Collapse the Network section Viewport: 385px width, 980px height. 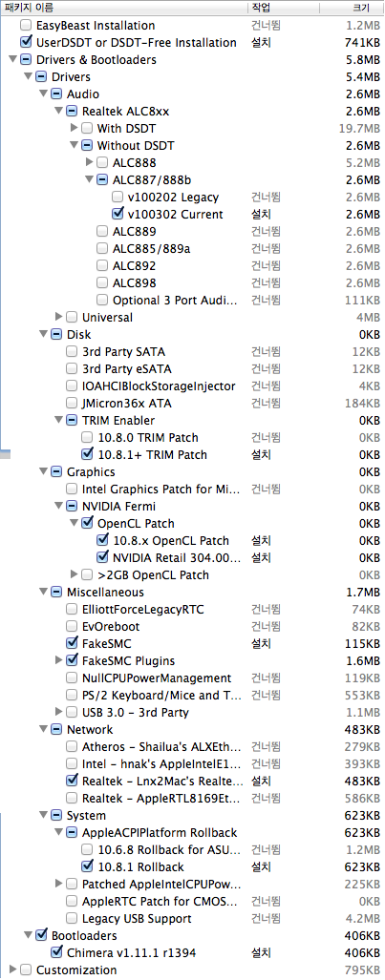44,729
